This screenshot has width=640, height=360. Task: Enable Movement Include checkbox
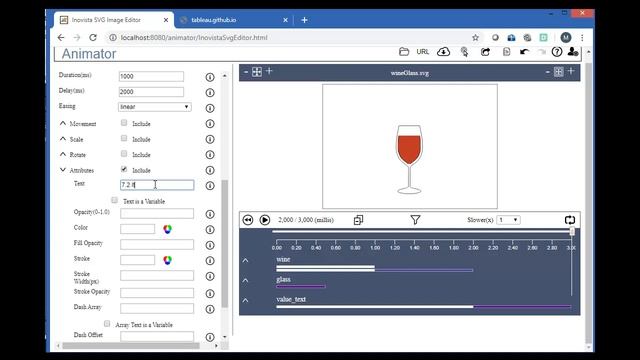point(124,122)
